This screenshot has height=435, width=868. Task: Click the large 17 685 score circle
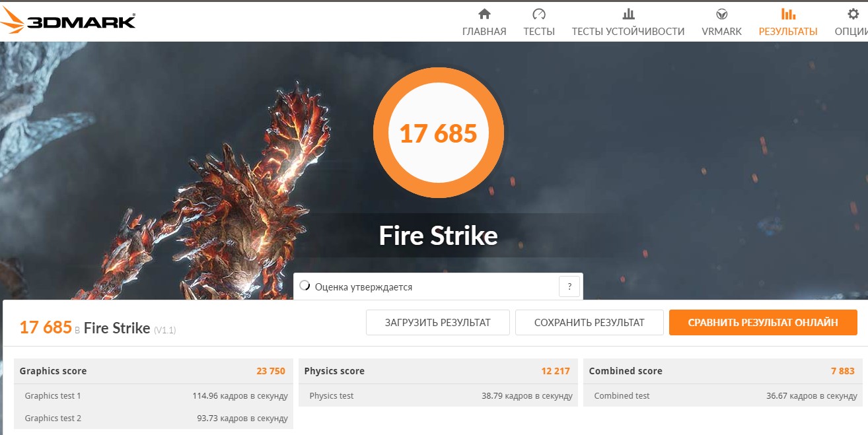tap(439, 133)
